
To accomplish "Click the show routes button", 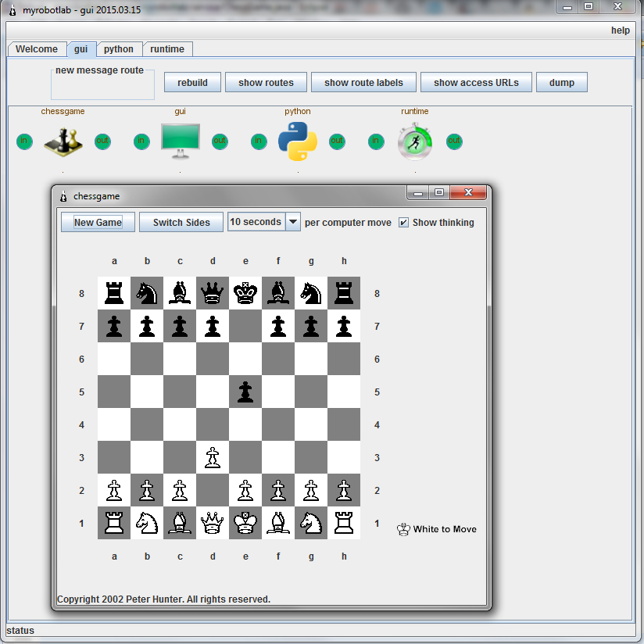I will [x=267, y=82].
